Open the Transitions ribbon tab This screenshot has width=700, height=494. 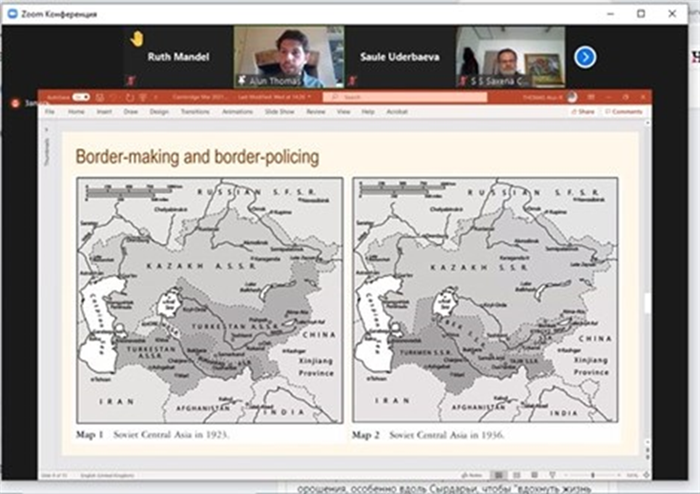pyautogui.click(x=194, y=112)
